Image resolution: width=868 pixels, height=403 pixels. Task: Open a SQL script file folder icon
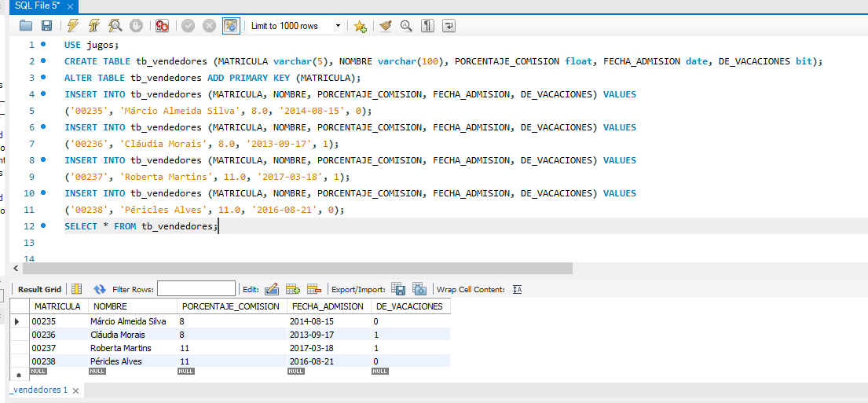(x=25, y=25)
